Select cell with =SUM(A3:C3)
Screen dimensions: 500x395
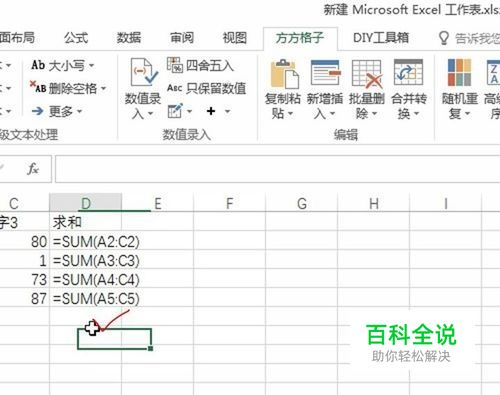coord(86,260)
